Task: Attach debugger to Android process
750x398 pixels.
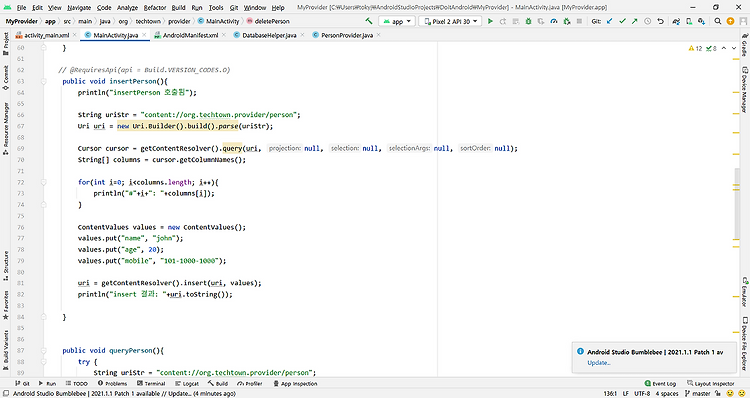Action: point(567,21)
